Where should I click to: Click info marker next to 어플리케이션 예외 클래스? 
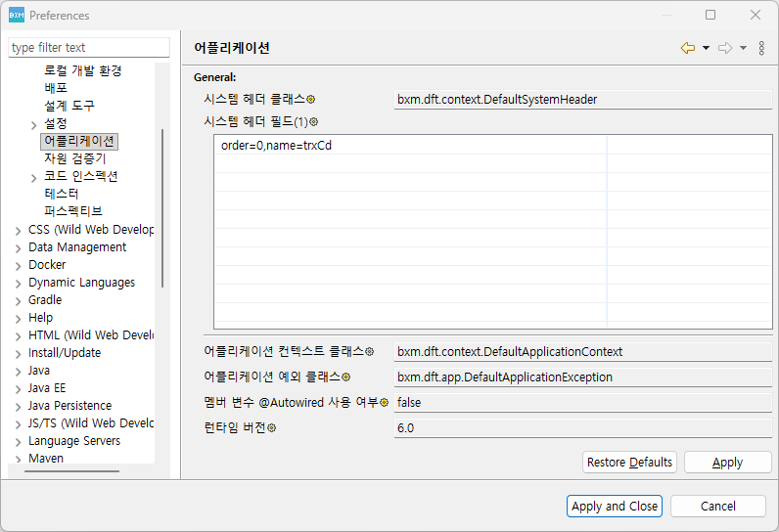tap(346, 377)
